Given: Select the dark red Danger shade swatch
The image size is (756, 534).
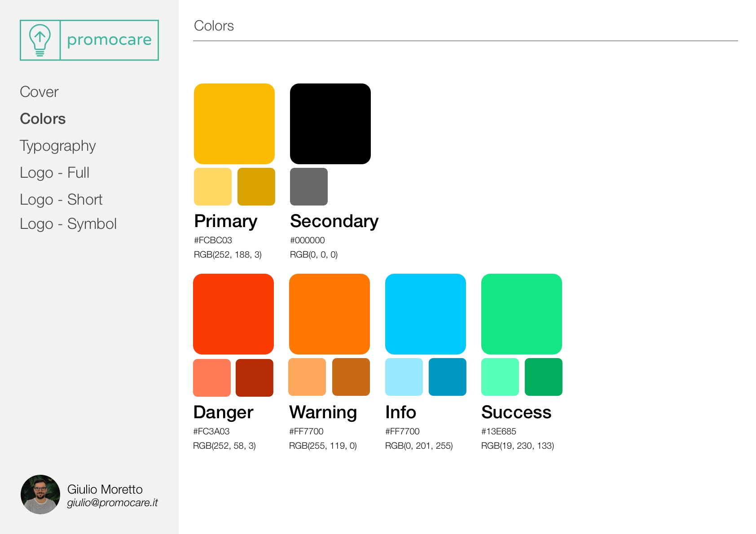Looking at the screenshot, I should pos(255,378).
